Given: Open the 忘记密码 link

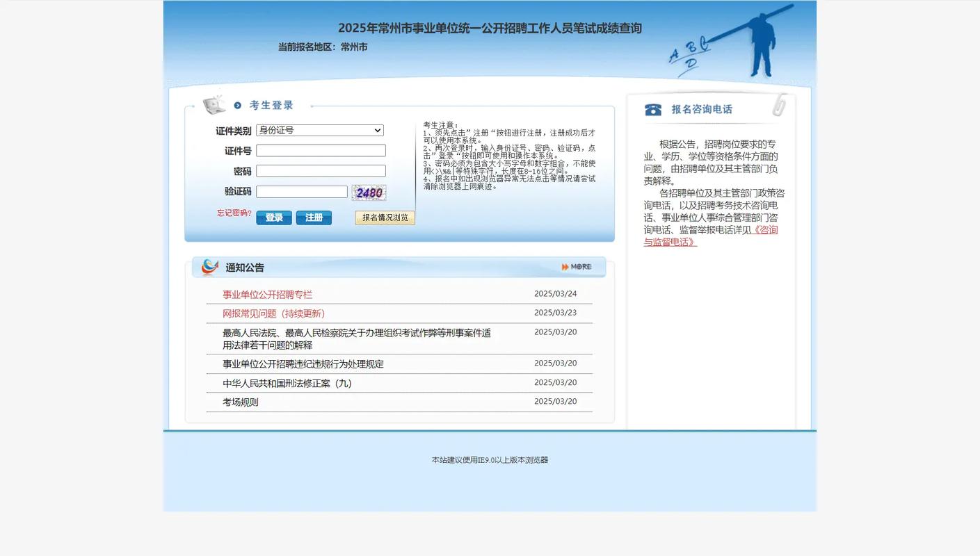Looking at the screenshot, I should (233, 212).
